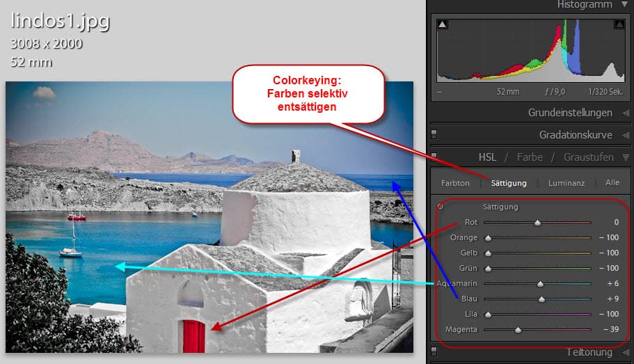This screenshot has height=364, width=634.
Task: Toggle shadow clipping indicator in histogram
Action: [442, 25]
